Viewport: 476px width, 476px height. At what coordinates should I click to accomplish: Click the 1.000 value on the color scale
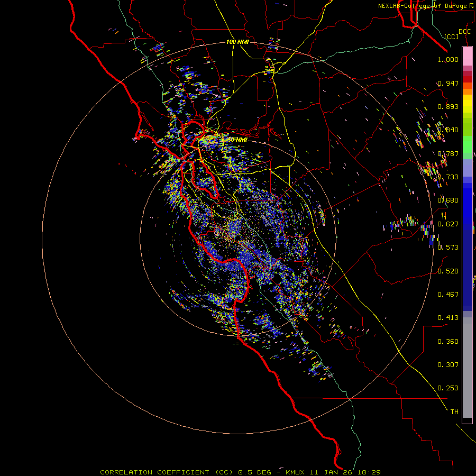pos(448,59)
